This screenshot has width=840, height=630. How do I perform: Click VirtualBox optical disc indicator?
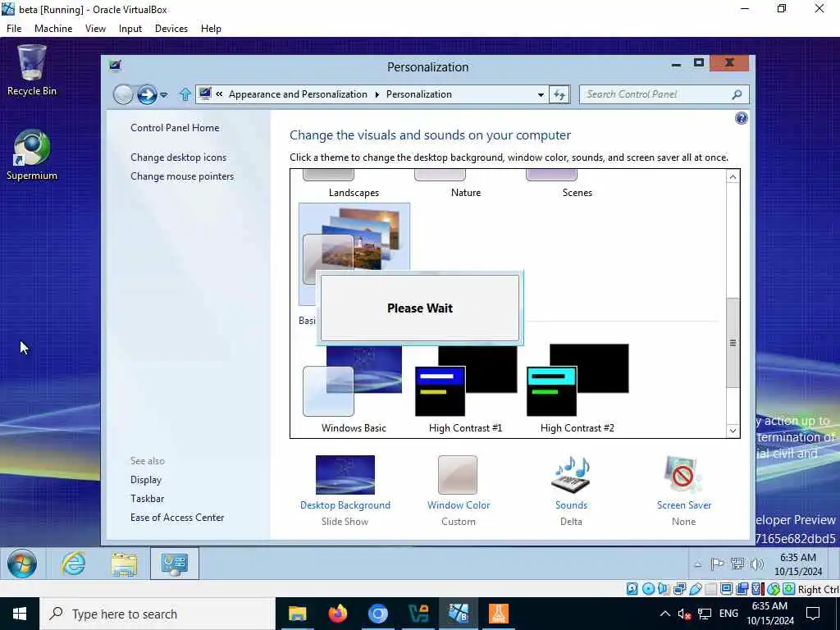click(648, 589)
